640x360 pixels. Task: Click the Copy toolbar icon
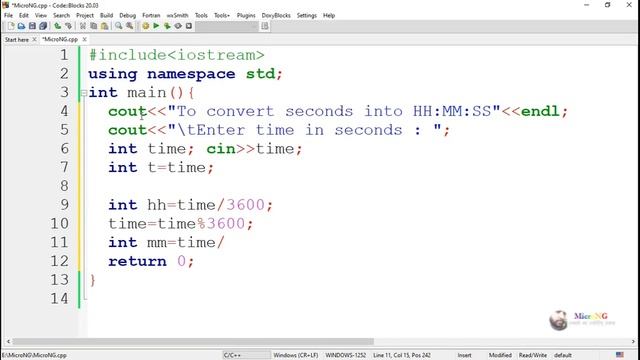tap(93, 26)
